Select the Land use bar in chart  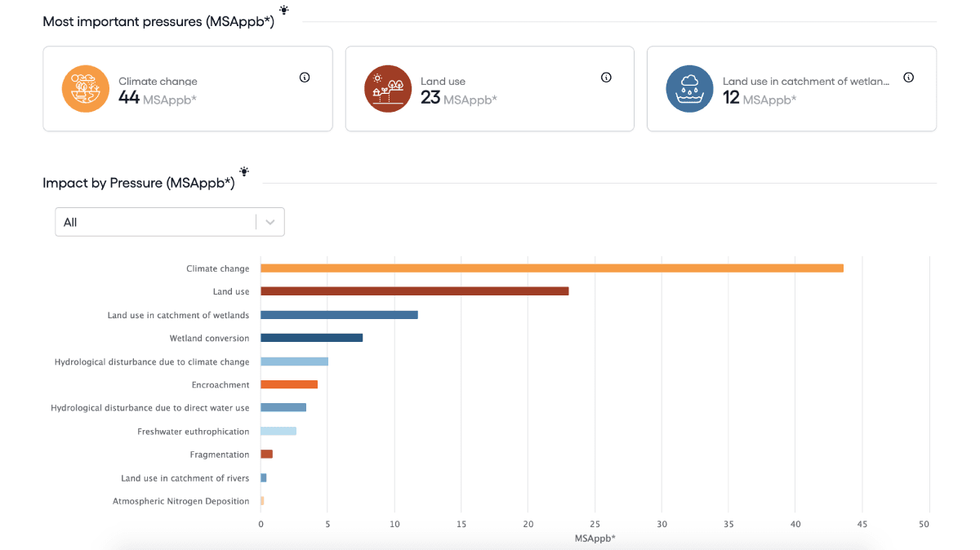[x=414, y=291]
